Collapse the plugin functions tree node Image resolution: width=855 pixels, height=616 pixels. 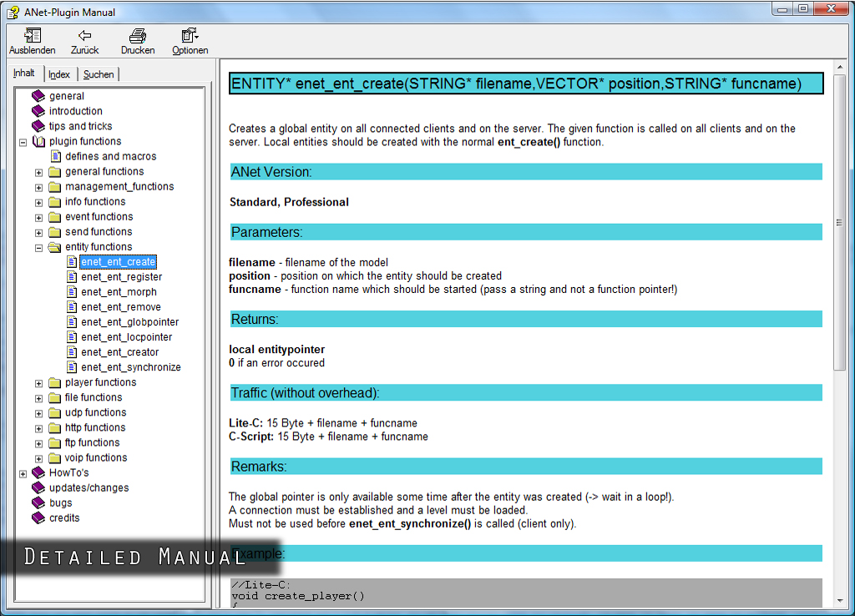23,142
